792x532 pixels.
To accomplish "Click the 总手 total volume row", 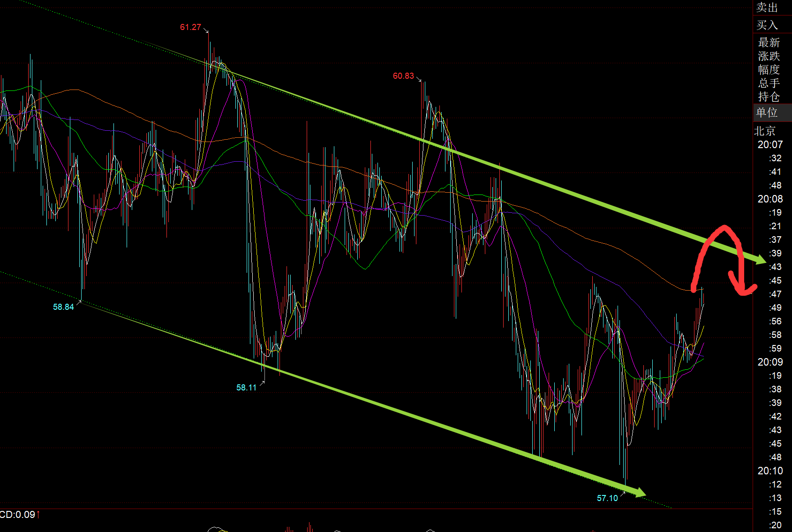I will pos(769,83).
